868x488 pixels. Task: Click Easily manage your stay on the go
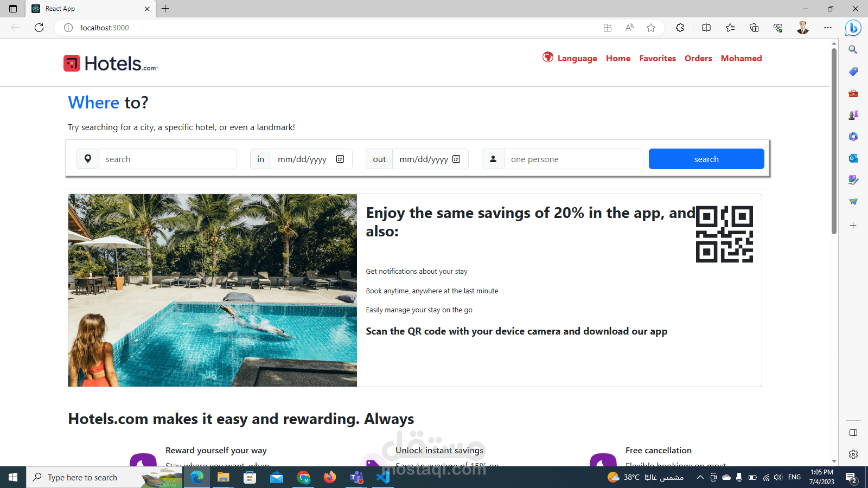tap(419, 310)
